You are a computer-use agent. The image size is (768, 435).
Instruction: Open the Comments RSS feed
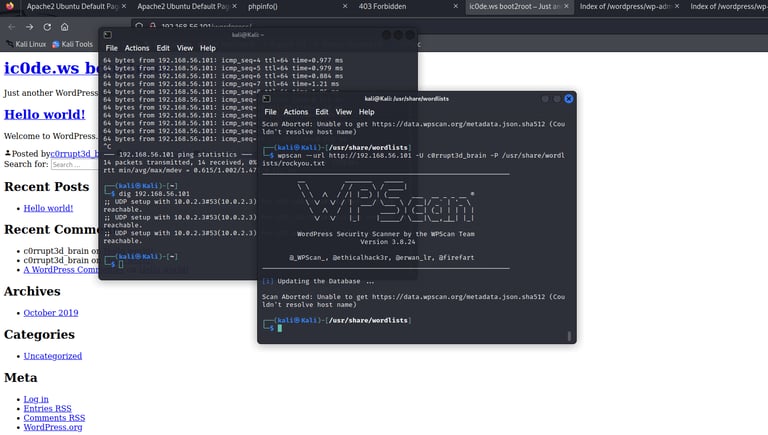[54, 418]
